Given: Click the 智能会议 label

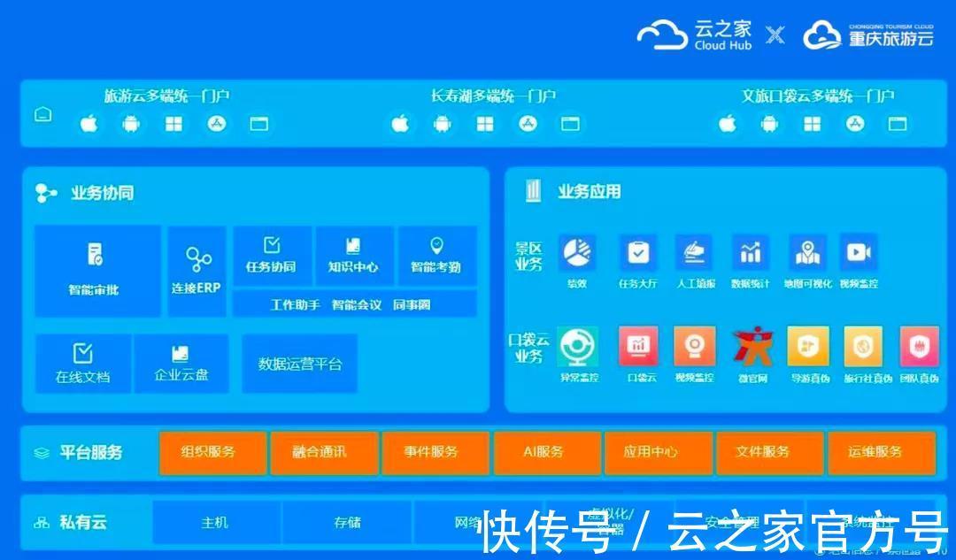Looking at the screenshot, I should coord(357,304).
